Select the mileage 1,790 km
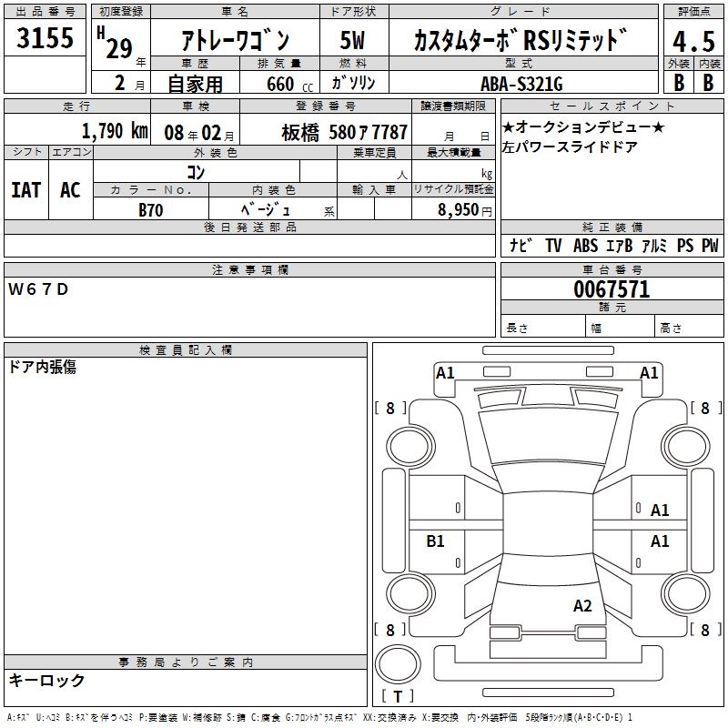This screenshot has height=728, width=728. tap(115, 131)
